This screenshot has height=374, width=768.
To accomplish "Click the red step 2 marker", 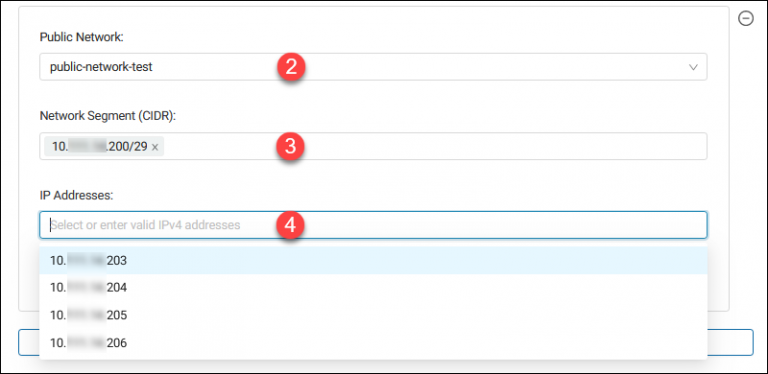I will tap(291, 67).
